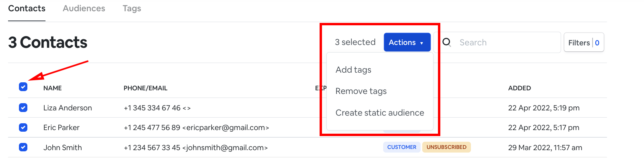Click the UNSUBSCRIBED tag badge
This screenshot has width=644, height=167.
tap(446, 147)
